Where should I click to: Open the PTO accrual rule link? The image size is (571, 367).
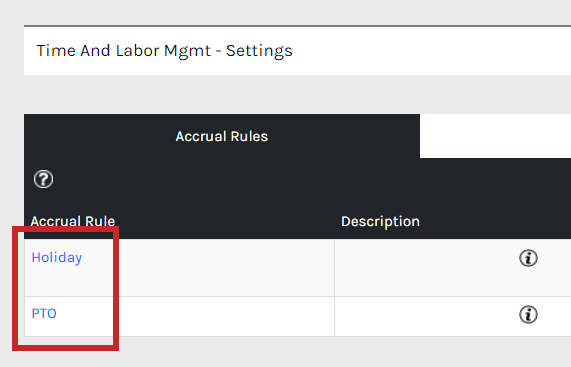click(44, 313)
